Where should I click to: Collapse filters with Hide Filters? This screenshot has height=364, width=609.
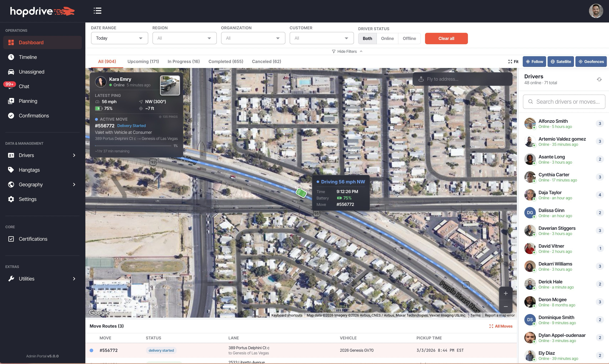coord(347,51)
